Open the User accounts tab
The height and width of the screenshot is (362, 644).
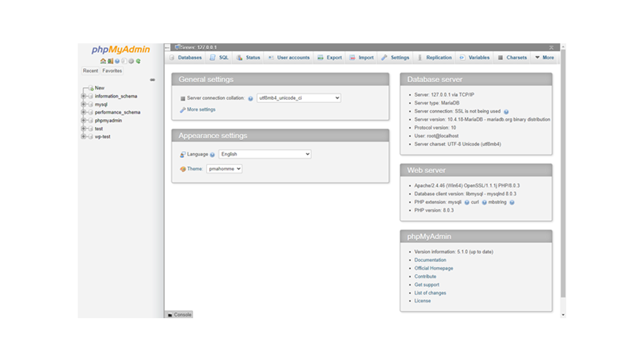(x=289, y=58)
